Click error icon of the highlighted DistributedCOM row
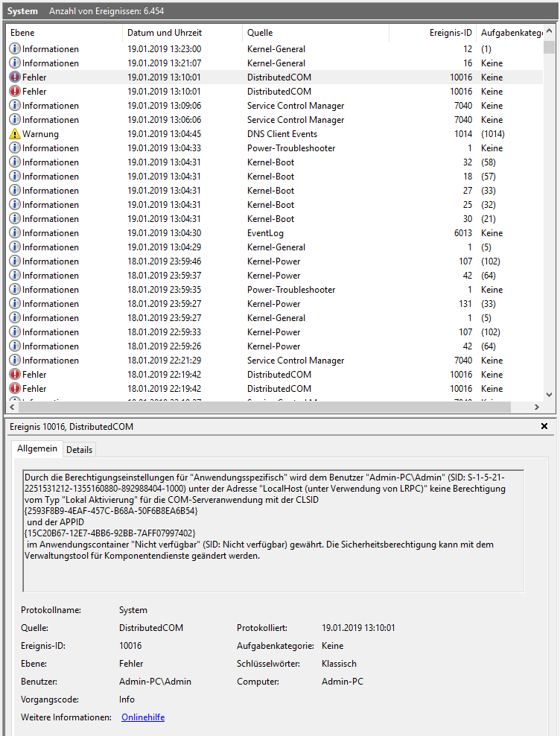Viewport: 560px width, 736px height. click(15, 77)
